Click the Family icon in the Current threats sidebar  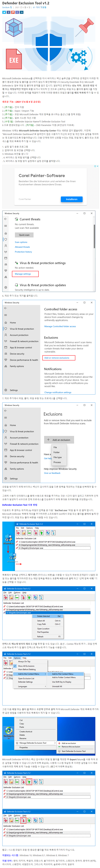6,277
